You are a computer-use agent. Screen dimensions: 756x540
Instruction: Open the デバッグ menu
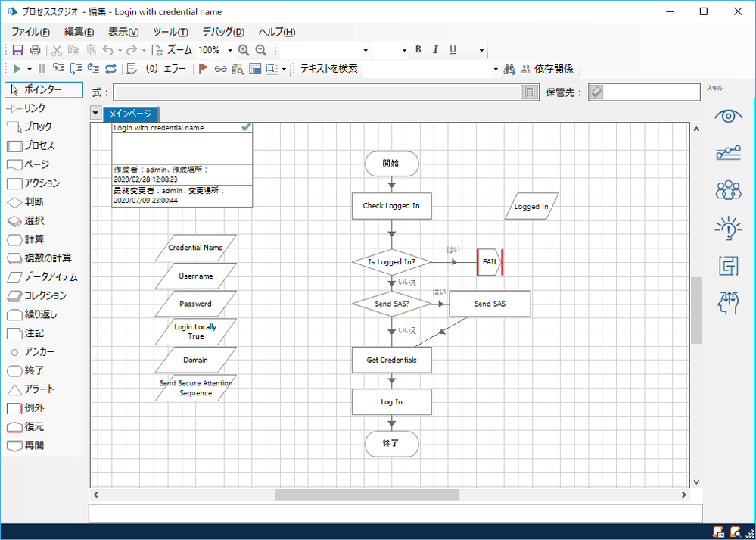pyautogui.click(x=223, y=33)
